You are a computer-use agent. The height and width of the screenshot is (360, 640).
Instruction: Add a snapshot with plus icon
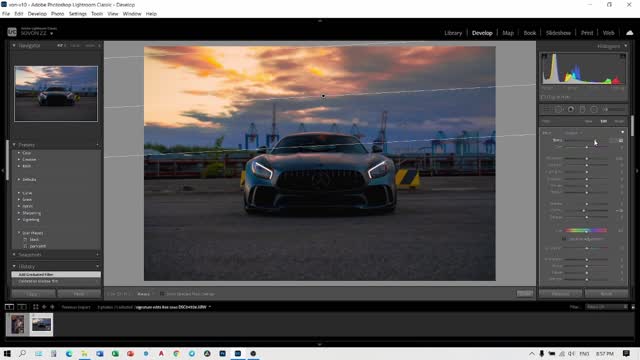click(98, 255)
